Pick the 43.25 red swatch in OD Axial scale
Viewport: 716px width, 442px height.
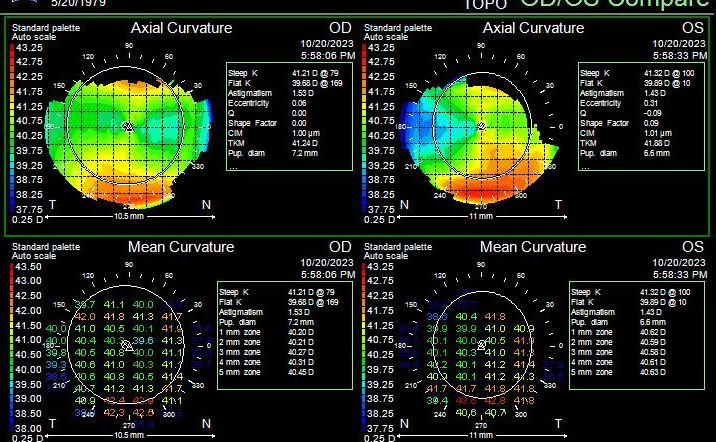coord(12,49)
